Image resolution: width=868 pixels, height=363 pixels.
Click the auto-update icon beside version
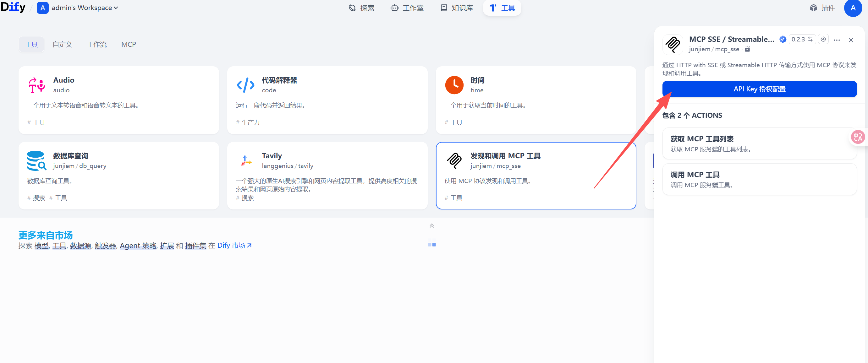point(823,39)
